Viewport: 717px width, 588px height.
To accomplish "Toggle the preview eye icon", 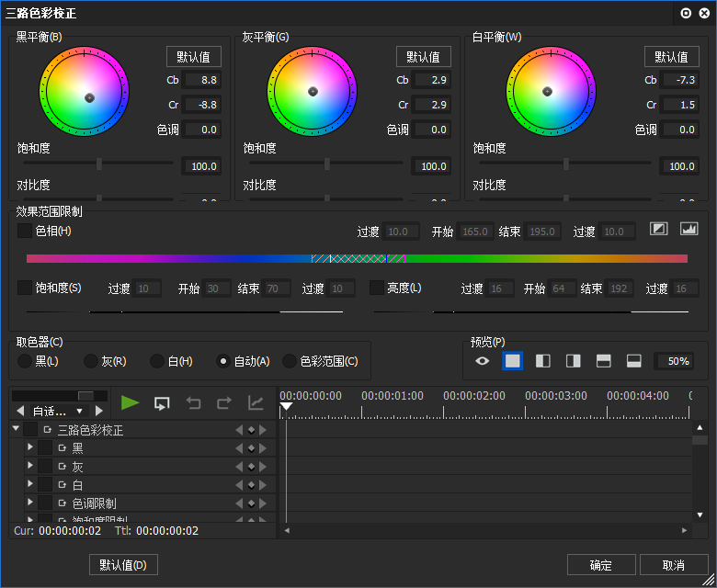I will coord(482,361).
